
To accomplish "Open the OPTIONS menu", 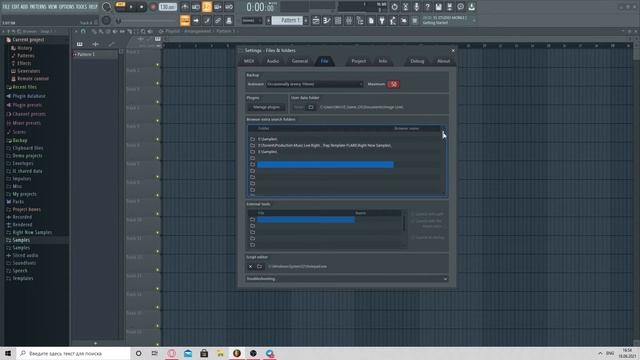I will coord(67,7).
